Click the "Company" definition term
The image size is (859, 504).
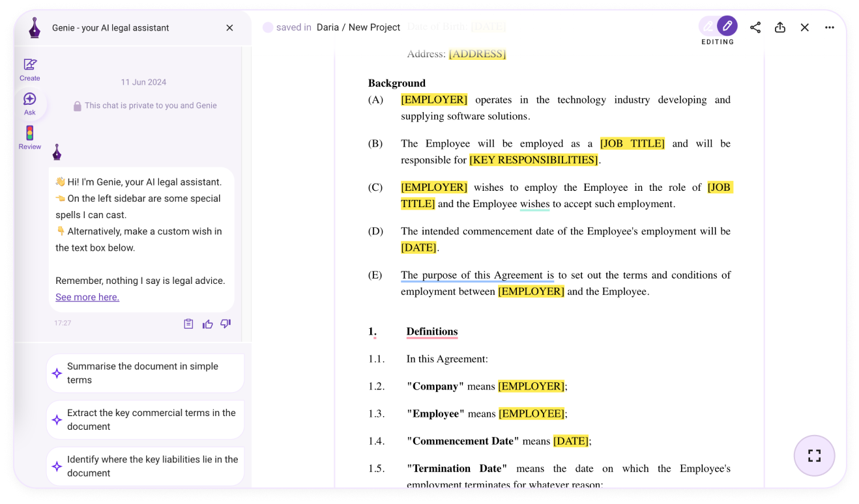click(435, 386)
